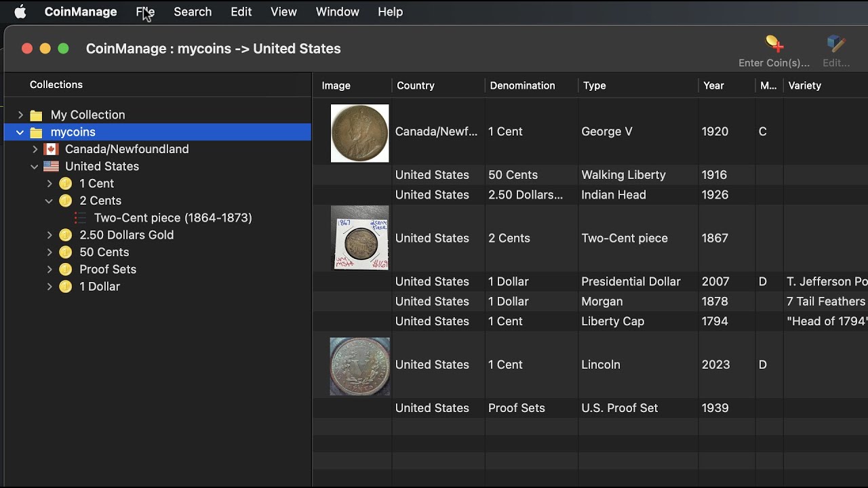
Task: Expand the 50 Cents node
Action: click(49, 252)
